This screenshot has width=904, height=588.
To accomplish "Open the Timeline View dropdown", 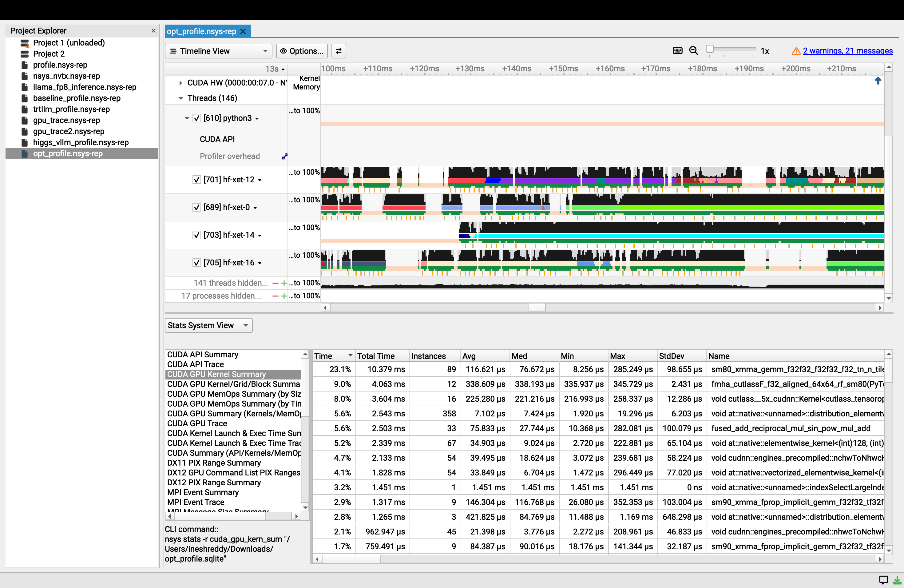I will click(x=218, y=51).
